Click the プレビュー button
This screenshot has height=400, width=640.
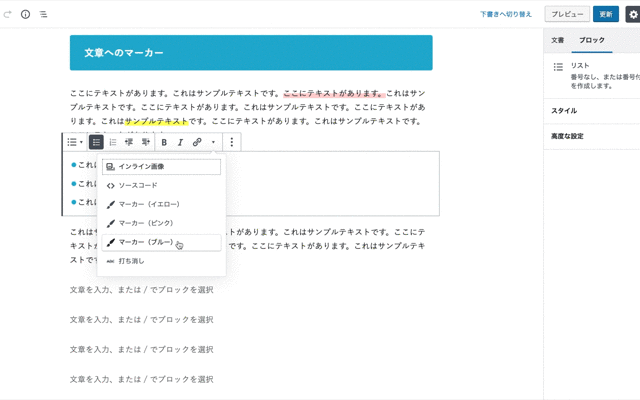pyautogui.click(x=567, y=14)
